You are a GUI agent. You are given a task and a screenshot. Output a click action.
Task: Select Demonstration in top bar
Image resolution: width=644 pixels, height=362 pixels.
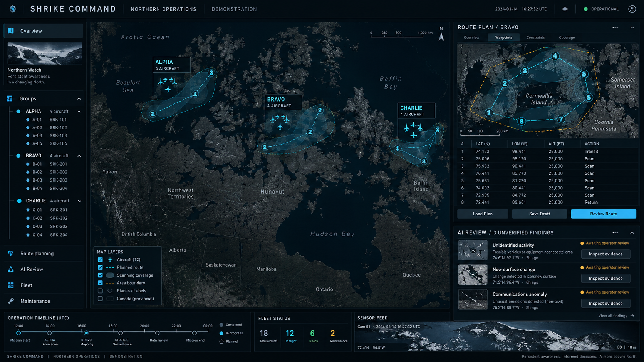(x=234, y=9)
